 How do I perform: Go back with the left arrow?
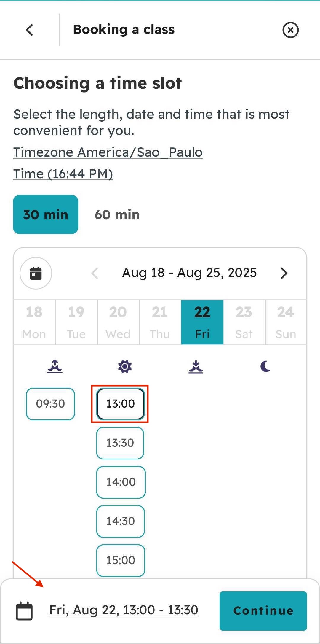[29, 30]
